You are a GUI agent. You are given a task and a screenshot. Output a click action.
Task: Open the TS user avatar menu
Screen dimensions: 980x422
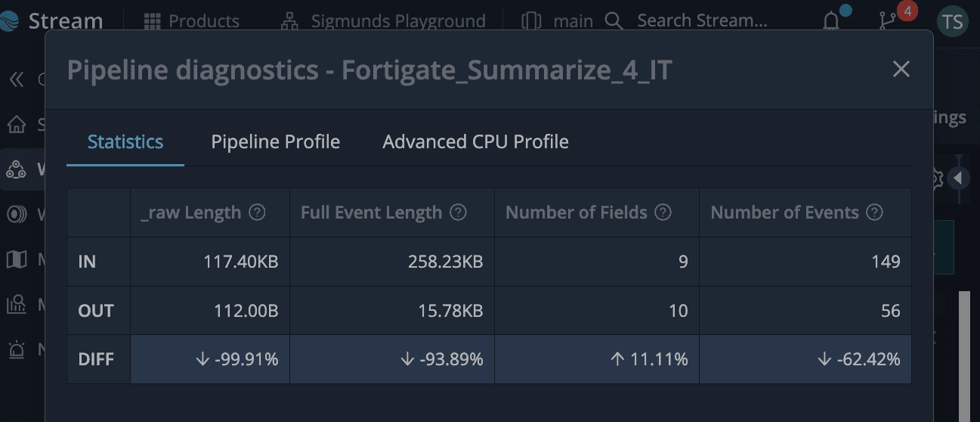click(x=952, y=21)
